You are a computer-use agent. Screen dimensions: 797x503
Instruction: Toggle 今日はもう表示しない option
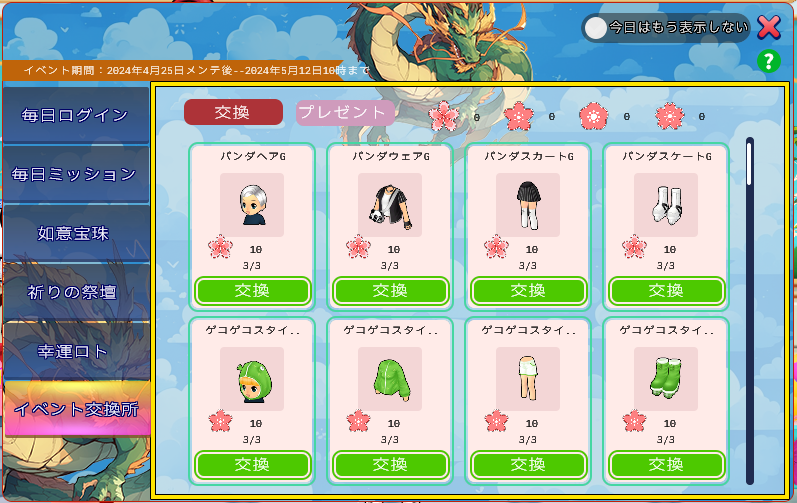[595, 28]
